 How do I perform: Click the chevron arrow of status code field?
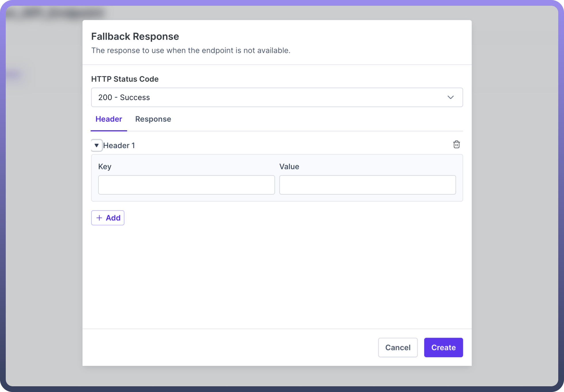coord(450,97)
